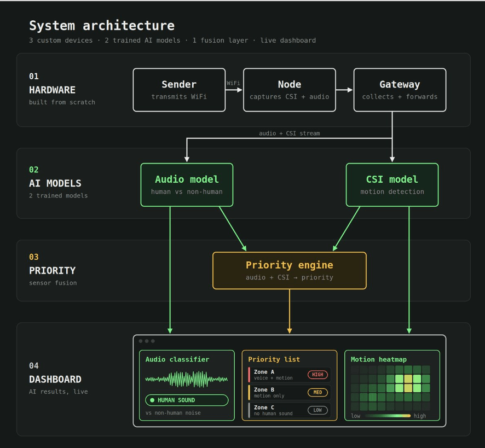This screenshot has width=485, height=448.
Task: Open the Motion heatmap dashboard panel
Action: [x=392, y=386]
